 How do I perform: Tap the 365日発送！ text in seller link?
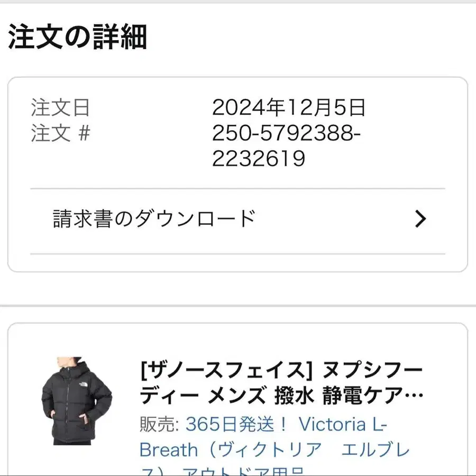[237, 424]
